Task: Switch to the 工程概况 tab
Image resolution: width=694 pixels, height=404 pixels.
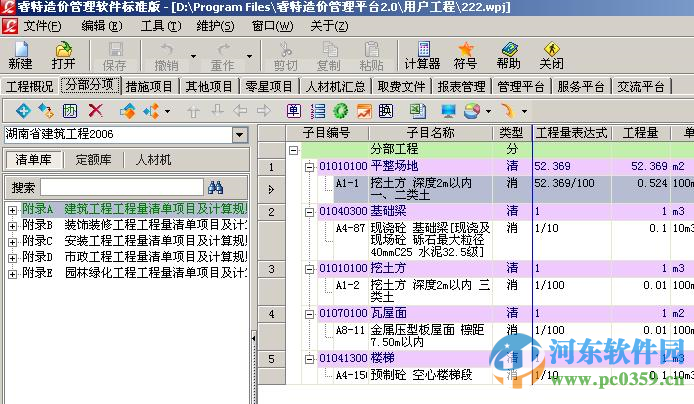Action: pos(30,86)
